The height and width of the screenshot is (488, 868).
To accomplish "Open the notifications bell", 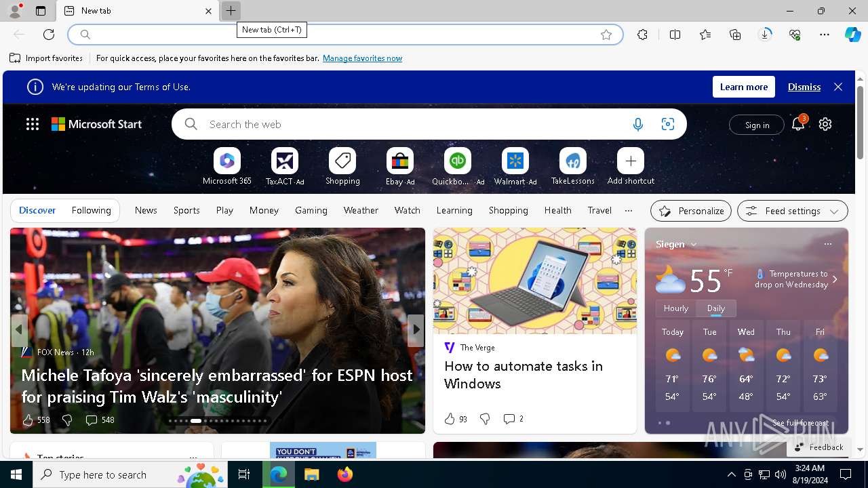I will (x=798, y=123).
